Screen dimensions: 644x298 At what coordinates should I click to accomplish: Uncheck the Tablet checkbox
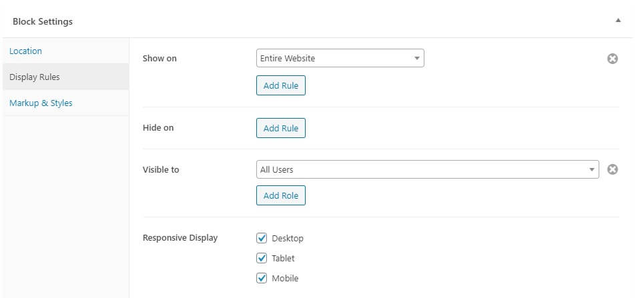click(262, 258)
